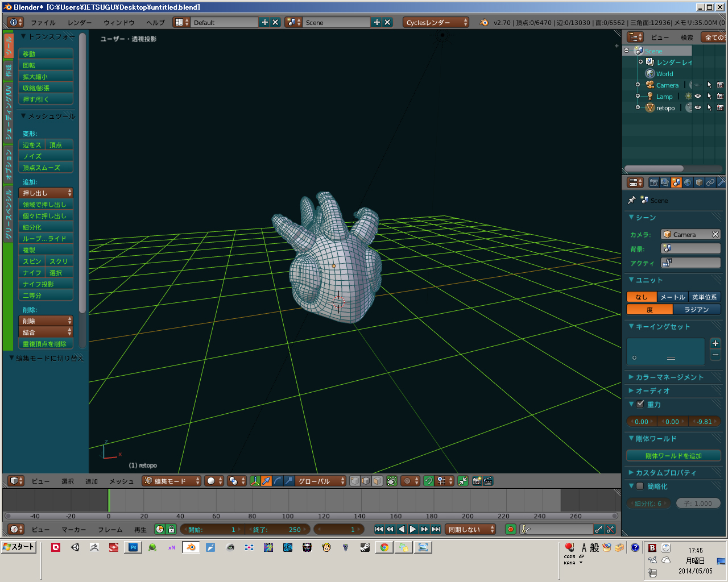The image size is (728, 582).
Task: Open the proportional editing selector
Action: 410,481
